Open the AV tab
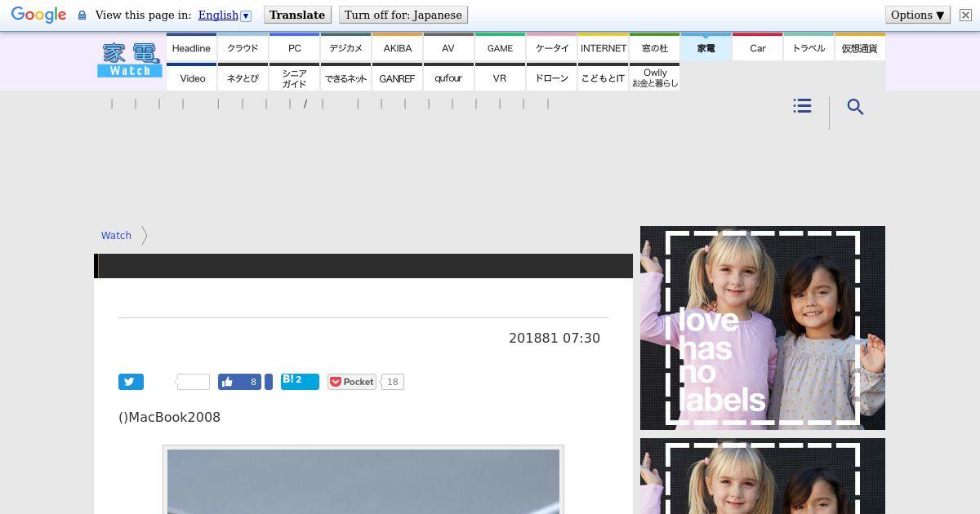Image resolution: width=980 pixels, height=514 pixels. point(448,47)
